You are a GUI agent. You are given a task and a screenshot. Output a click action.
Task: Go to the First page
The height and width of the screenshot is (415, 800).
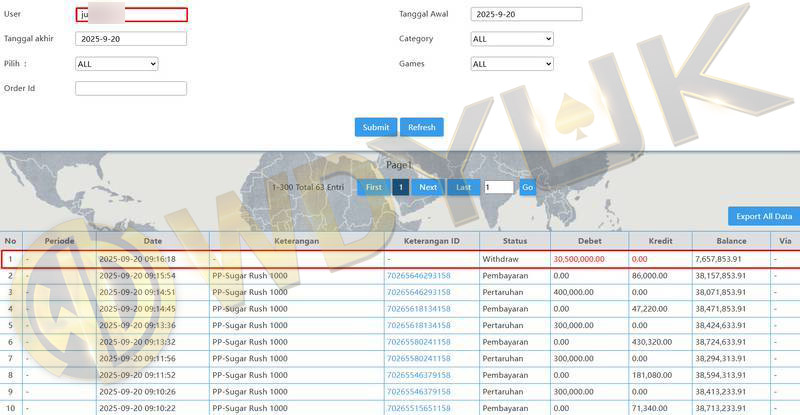pyautogui.click(x=373, y=187)
